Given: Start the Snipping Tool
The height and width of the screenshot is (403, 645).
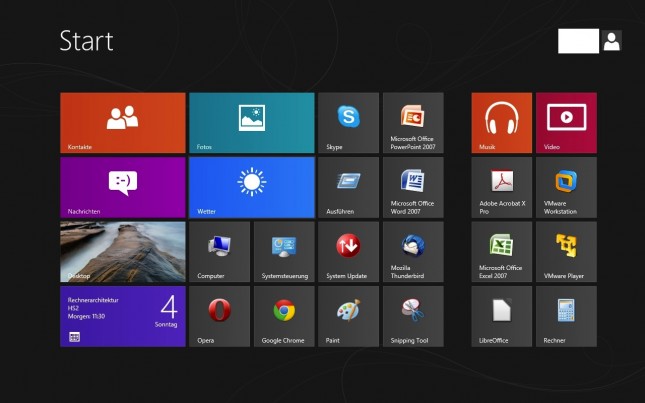Looking at the screenshot, I should [x=413, y=316].
